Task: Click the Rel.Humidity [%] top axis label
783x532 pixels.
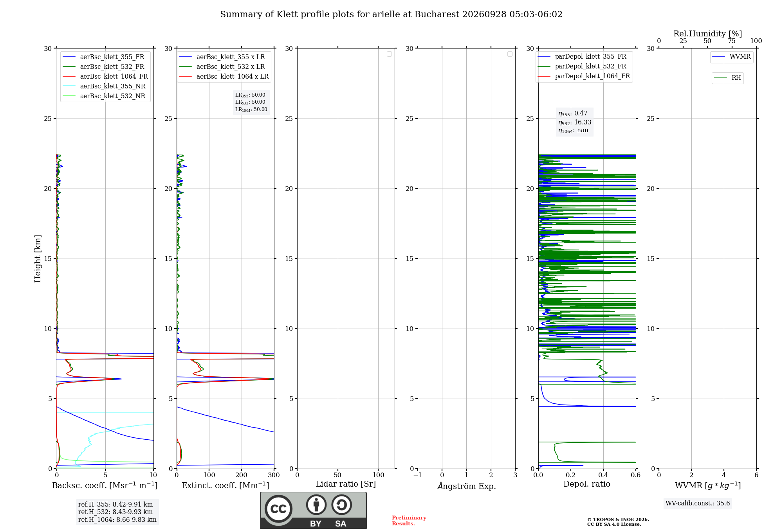Action: tap(708, 34)
